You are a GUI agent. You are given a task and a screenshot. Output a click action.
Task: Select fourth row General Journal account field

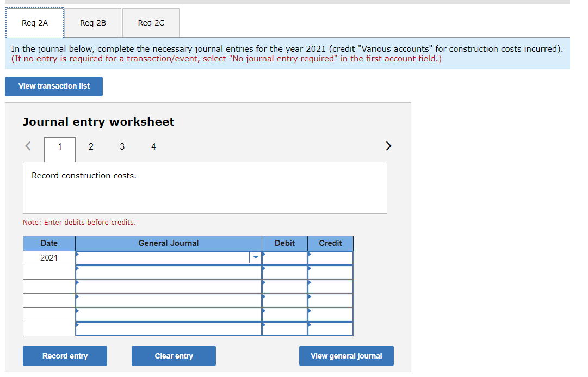tap(169, 300)
